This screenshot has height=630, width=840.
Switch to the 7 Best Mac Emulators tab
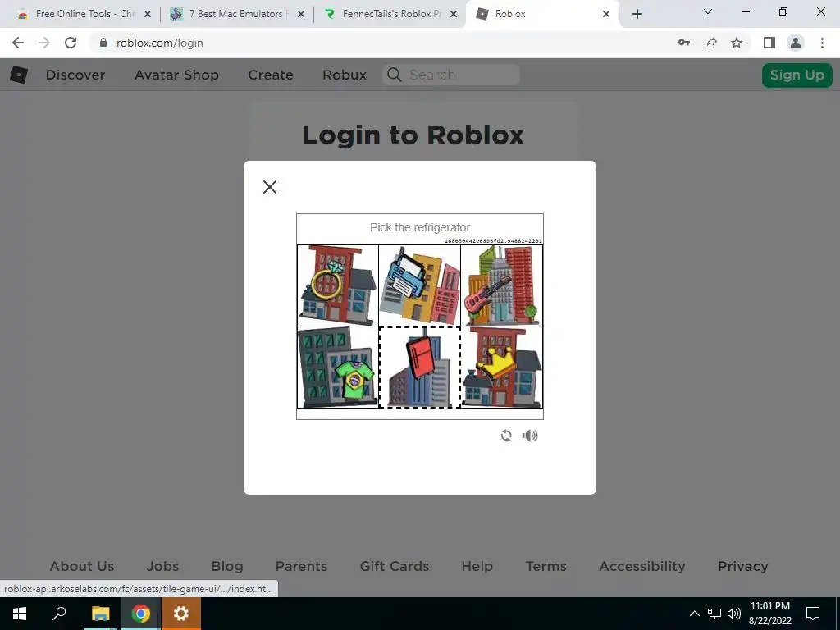[x=236, y=14]
